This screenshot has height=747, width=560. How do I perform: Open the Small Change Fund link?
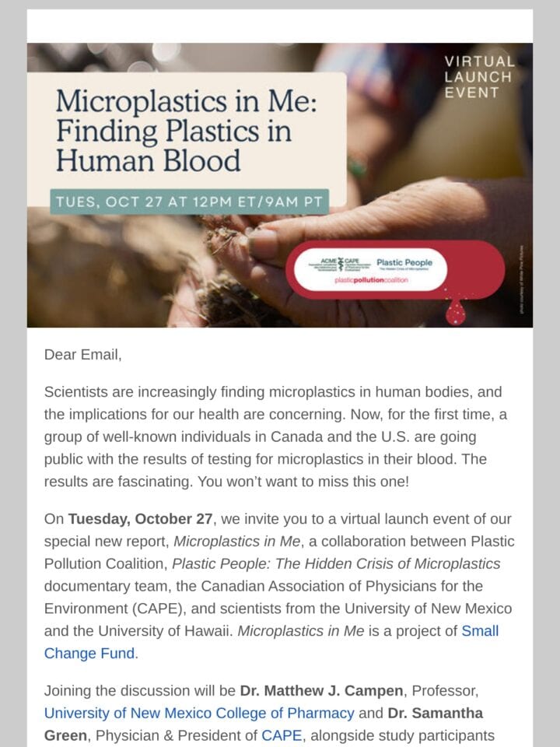point(271,642)
